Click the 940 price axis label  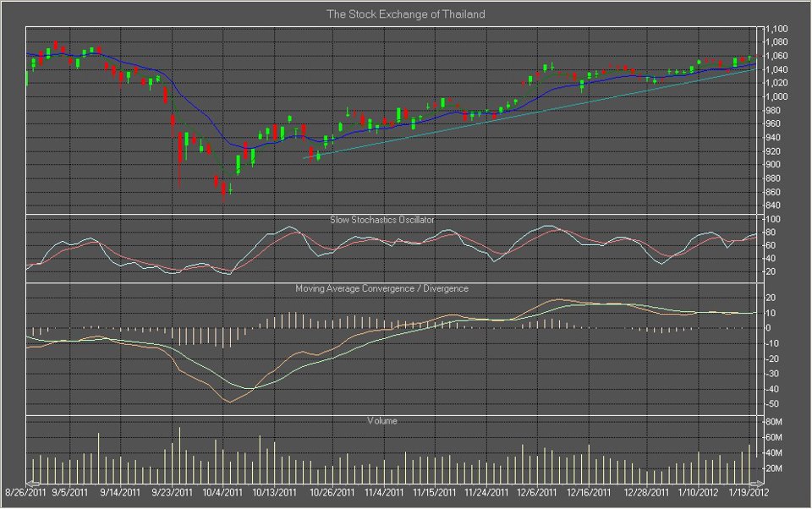click(x=774, y=138)
